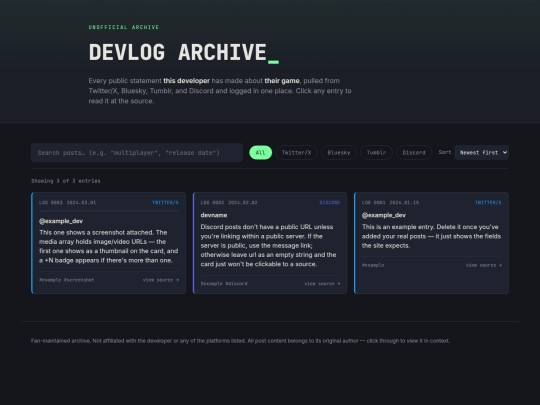This screenshot has width=540, height=405.
Task: Click the search posts input field
Action: pyautogui.click(x=137, y=153)
